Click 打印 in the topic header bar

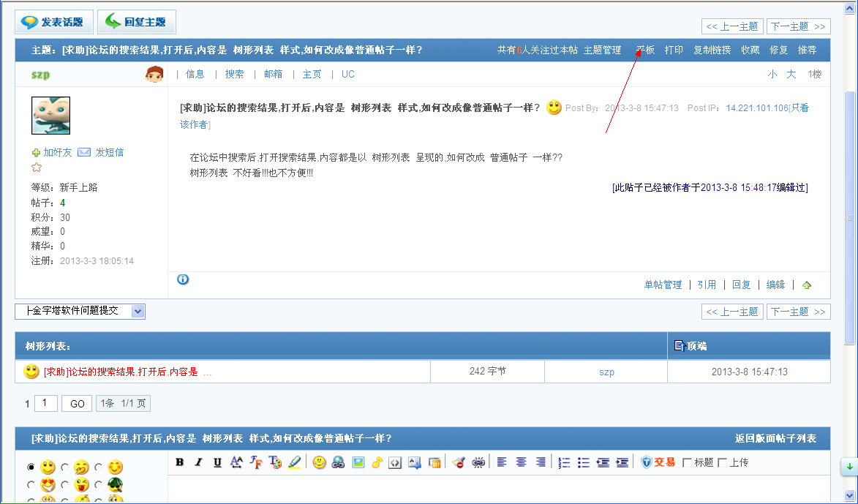(x=674, y=50)
